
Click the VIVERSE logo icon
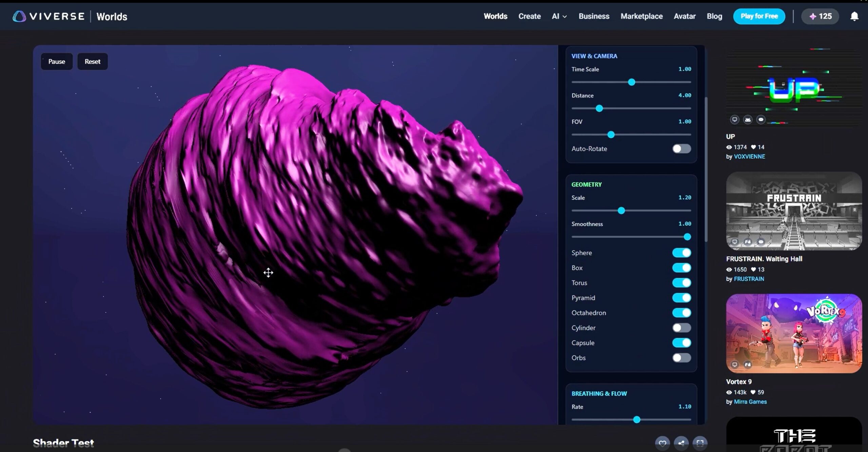point(19,16)
